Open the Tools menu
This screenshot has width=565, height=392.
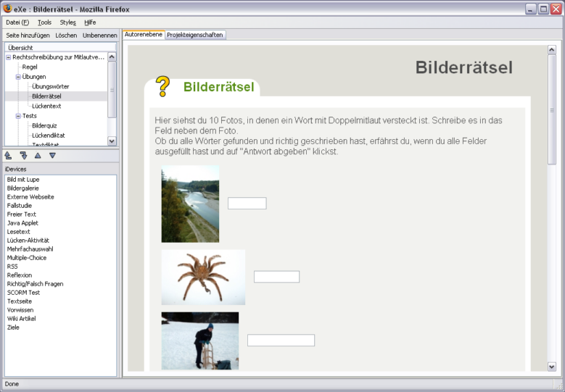tap(45, 22)
